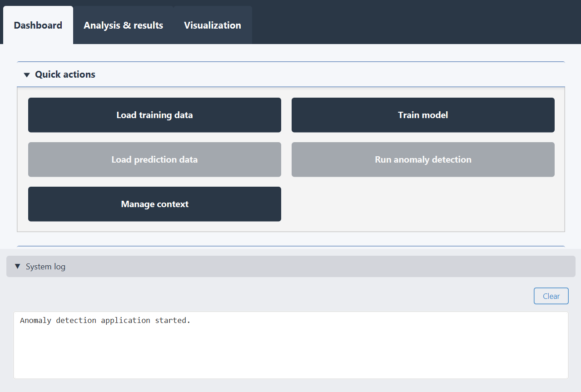The image size is (581, 392).
Task: Click the collapsed panel below Quick actions
Action: point(291,245)
